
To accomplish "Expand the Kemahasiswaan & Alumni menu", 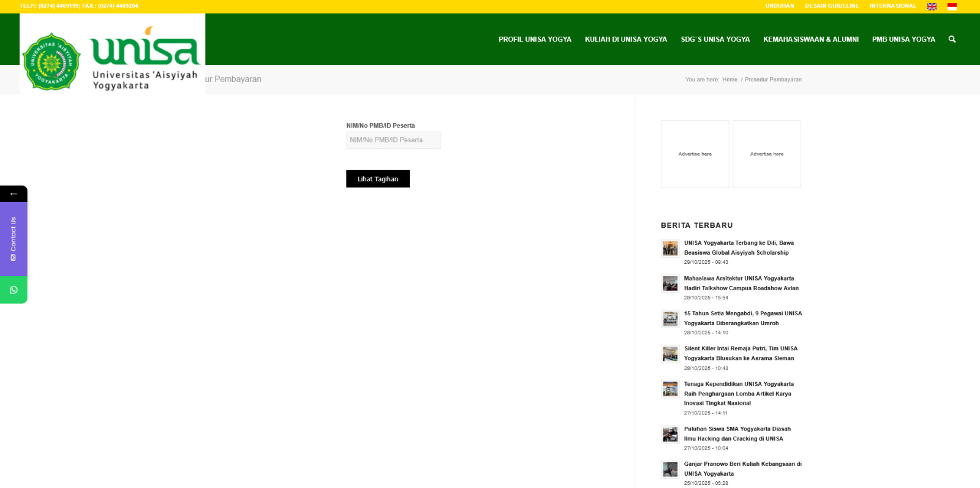I will (x=810, y=39).
